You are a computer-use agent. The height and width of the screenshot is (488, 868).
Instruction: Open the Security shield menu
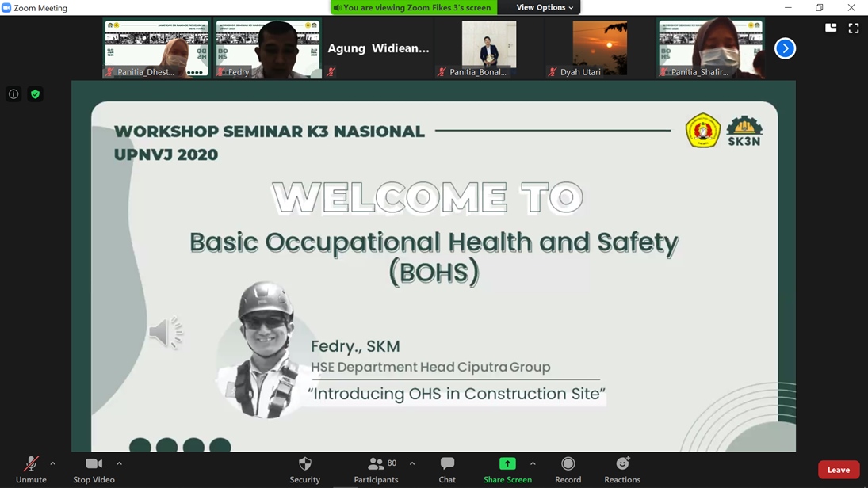[304, 469]
